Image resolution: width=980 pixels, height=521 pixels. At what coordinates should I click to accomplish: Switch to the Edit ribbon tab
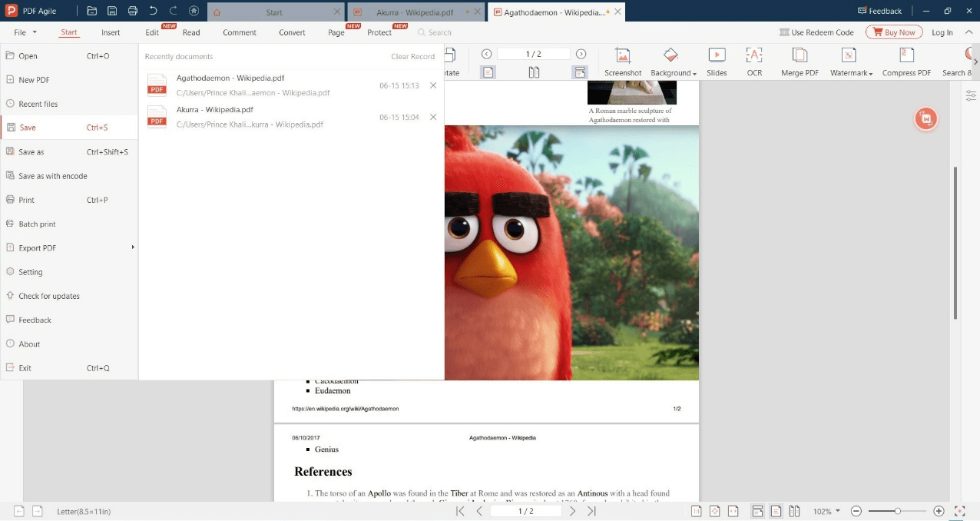point(152,32)
